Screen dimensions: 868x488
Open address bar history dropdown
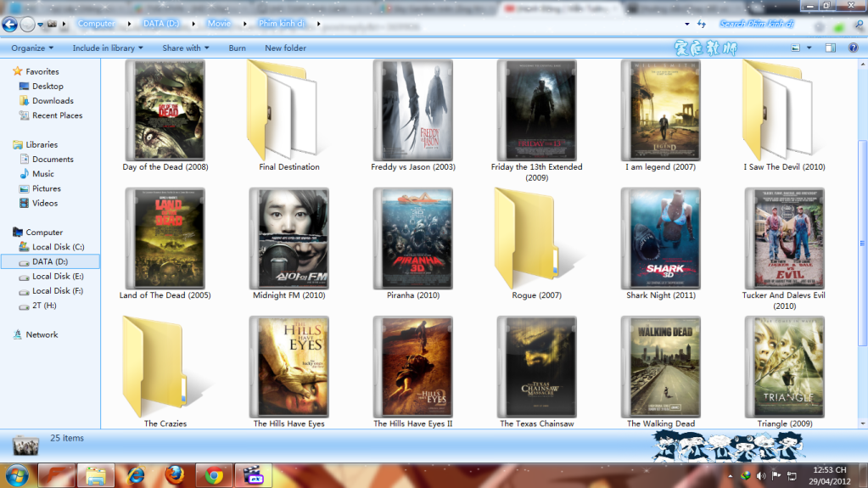pos(687,24)
